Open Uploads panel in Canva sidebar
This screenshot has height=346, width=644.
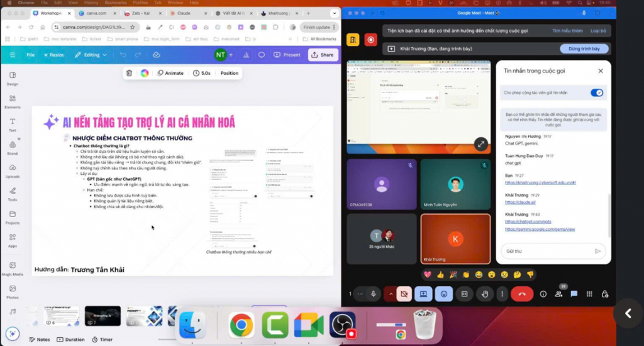click(13, 170)
